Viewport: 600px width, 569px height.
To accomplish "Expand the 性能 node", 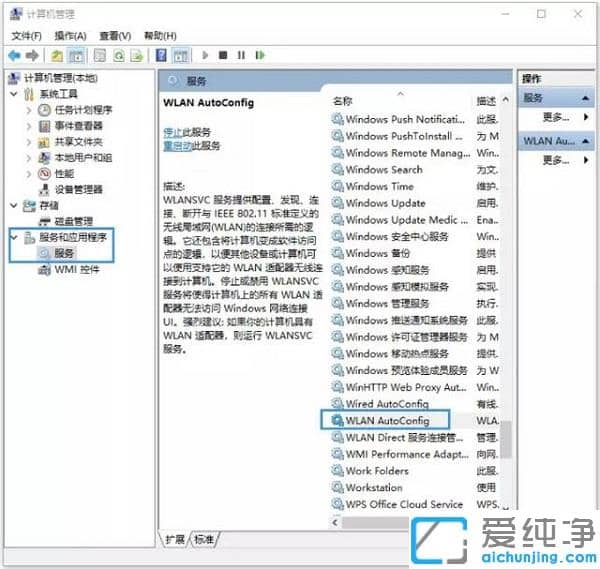I will point(29,174).
